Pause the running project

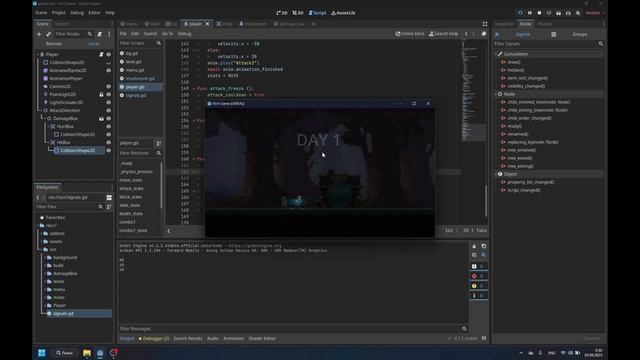[x=530, y=13]
